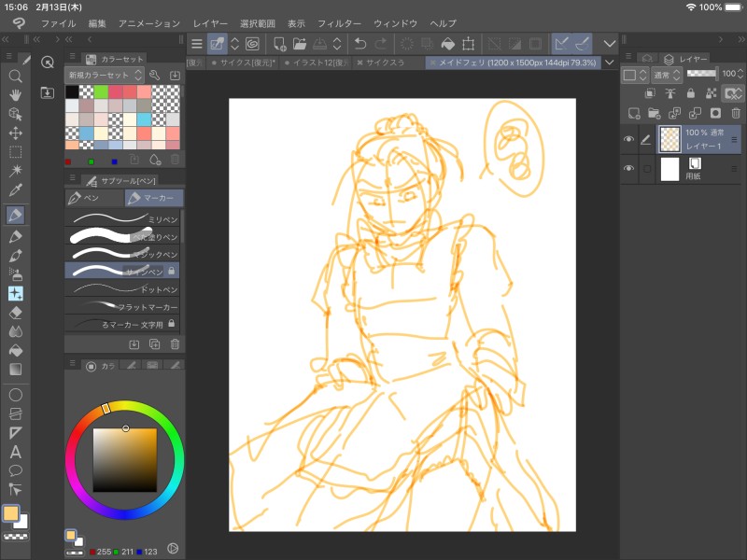Select the Text A tool
Screen dimensions: 747x560
[x=15, y=452]
